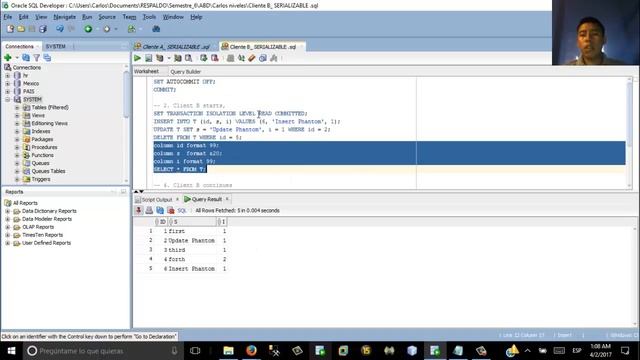Switch to the Script Output tab
The width and height of the screenshot is (640, 360).
click(157, 200)
